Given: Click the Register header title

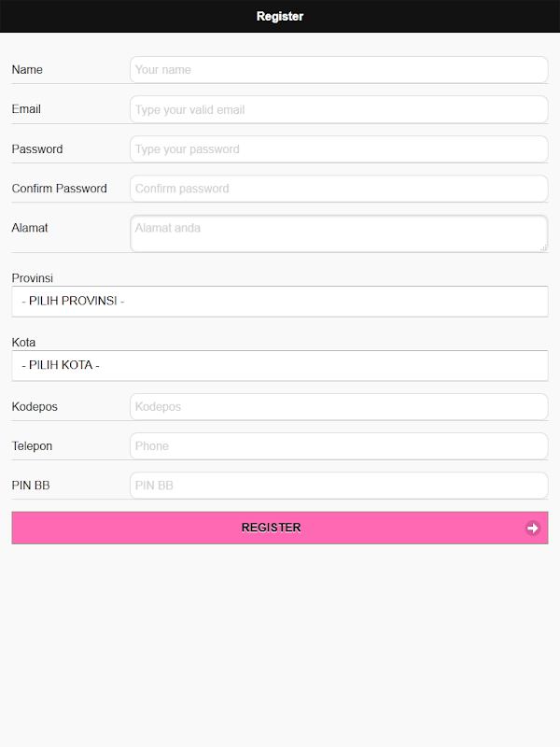Looking at the screenshot, I should pyautogui.click(x=280, y=16).
